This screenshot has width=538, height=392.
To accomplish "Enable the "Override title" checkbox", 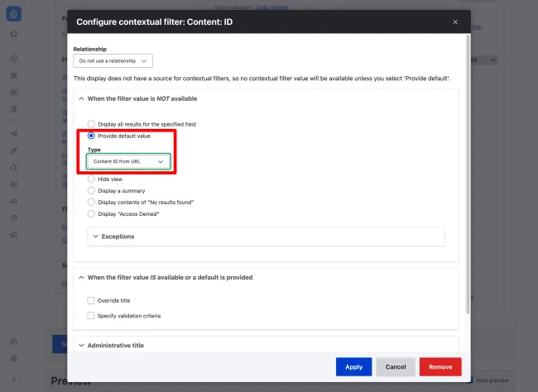I will point(91,301).
